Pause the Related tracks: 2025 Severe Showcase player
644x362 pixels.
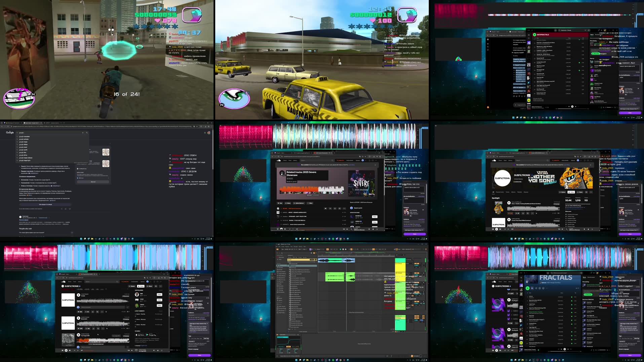click(282, 173)
